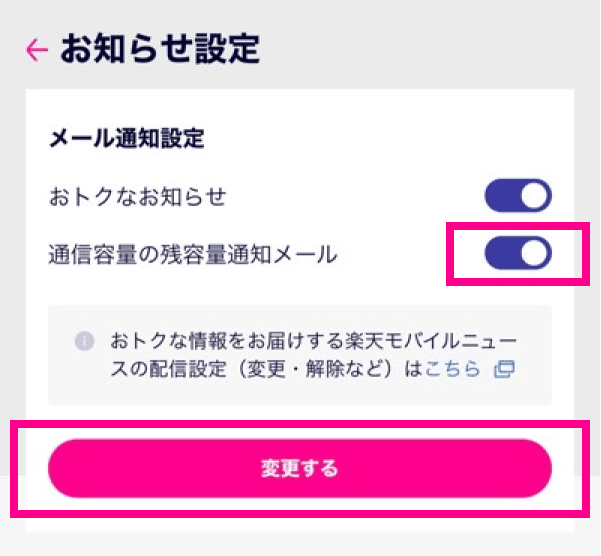Screen dimensions: 601x556
Task: Click the 通信容量の残容量通知メール label text
Action: pos(193,254)
